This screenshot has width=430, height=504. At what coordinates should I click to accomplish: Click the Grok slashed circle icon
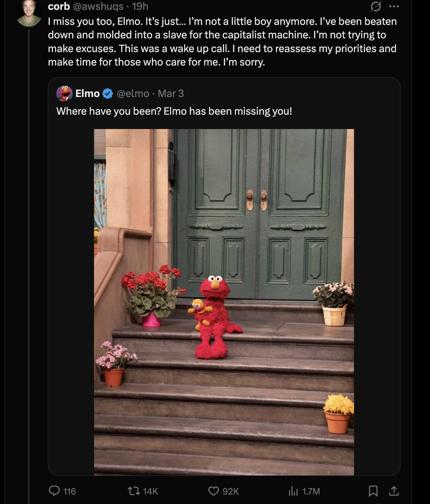pyautogui.click(x=376, y=6)
